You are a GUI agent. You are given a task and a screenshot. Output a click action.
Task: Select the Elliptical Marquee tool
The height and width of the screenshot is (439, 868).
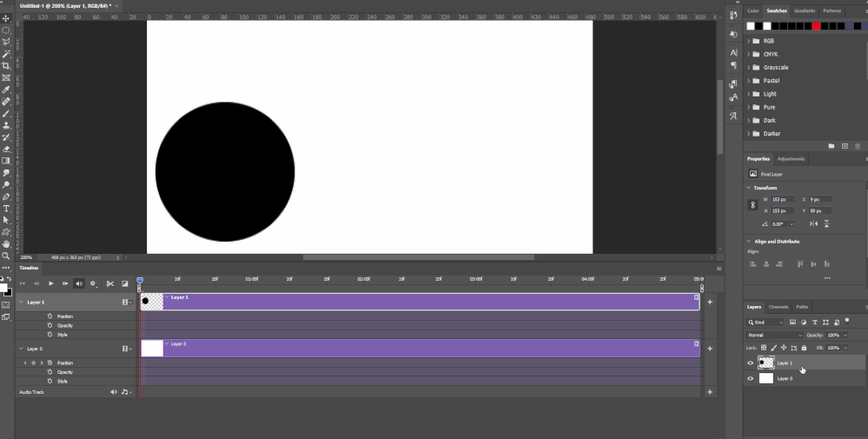click(x=6, y=30)
